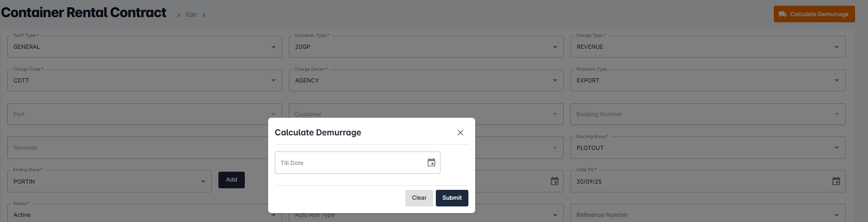Screen dimensions: 868x222
Task: Open the Booking Number field
Action: click(x=708, y=114)
